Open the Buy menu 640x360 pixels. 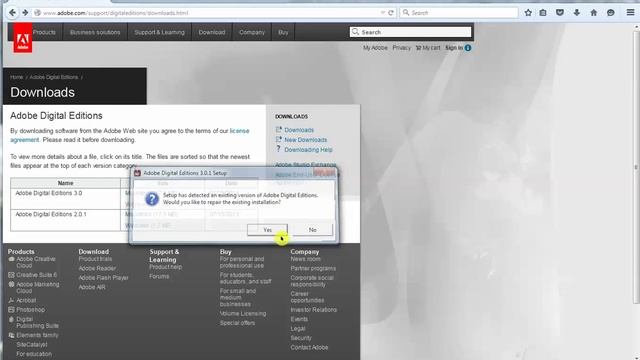click(x=283, y=32)
